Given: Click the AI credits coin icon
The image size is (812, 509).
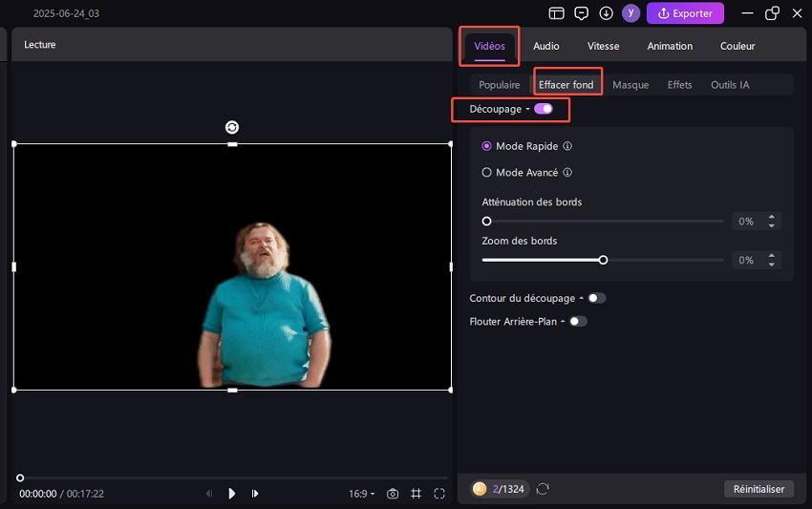Looking at the screenshot, I should pos(480,489).
